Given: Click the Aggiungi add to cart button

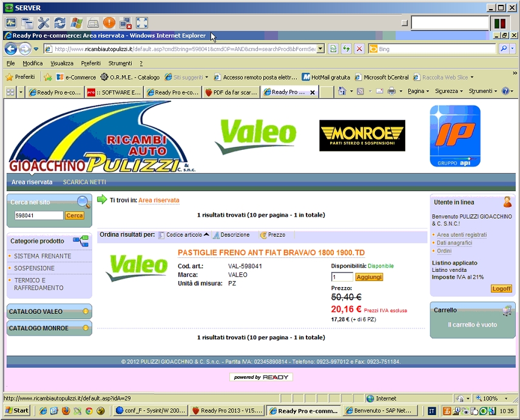Looking at the screenshot, I should (x=369, y=277).
